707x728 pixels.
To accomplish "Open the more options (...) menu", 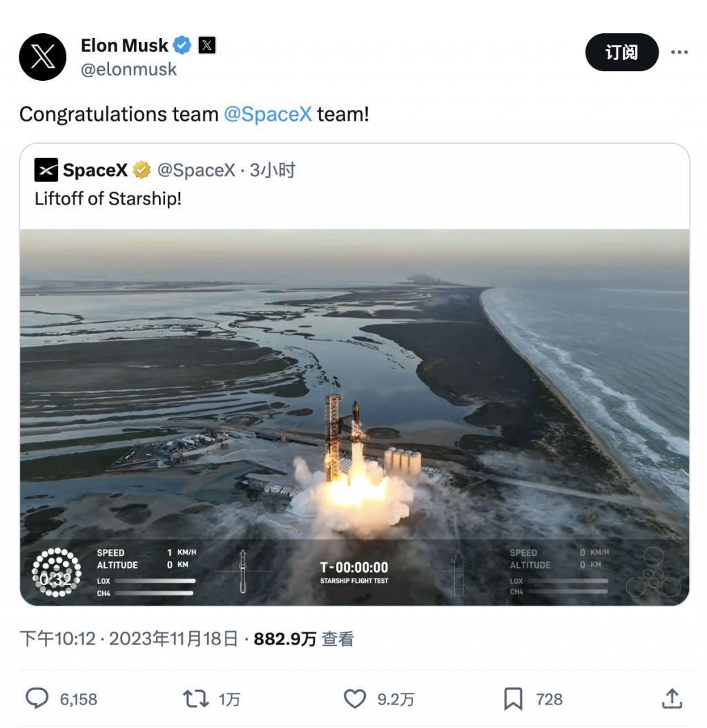I will (680, 52).
